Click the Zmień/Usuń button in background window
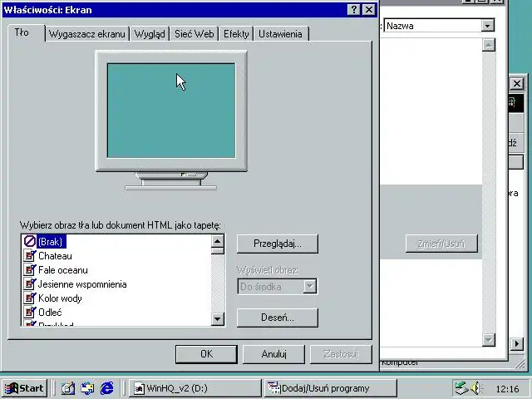 pyautogui.click(x=441, y=244)
